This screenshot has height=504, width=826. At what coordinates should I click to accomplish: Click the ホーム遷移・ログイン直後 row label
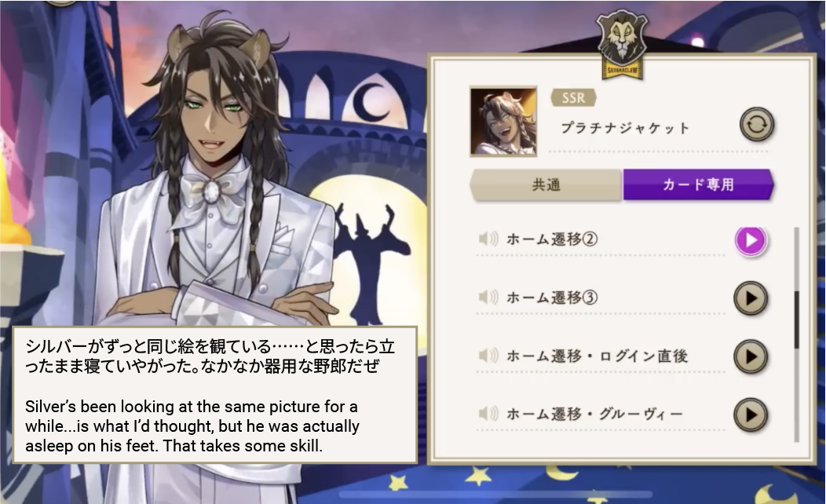597,356
